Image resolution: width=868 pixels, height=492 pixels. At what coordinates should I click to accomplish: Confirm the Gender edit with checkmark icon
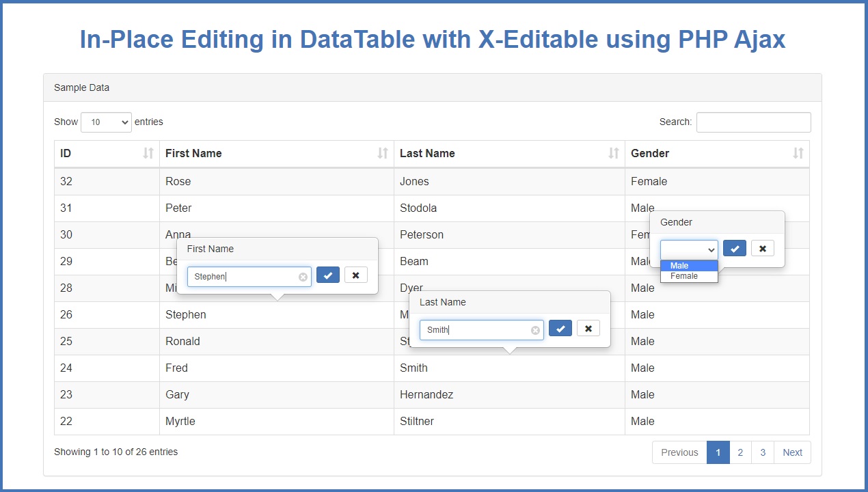[734, 248]
